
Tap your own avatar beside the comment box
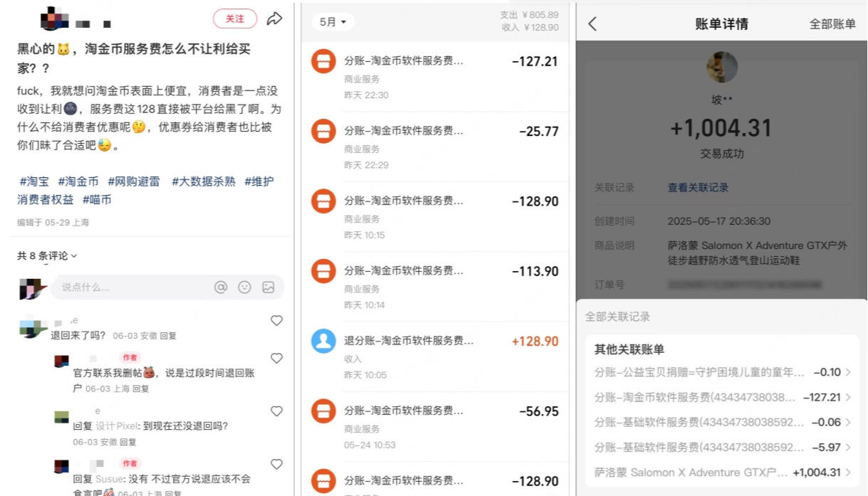(33, 287)
